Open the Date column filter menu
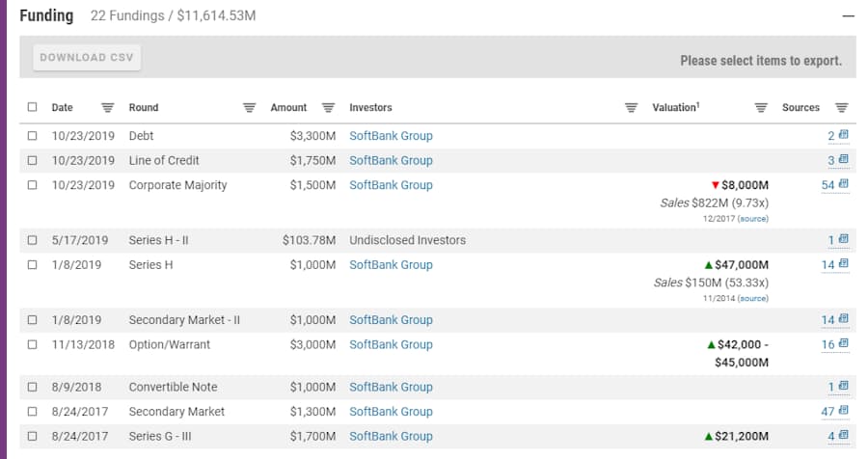Screen dimensions: 868x459 pos(108,108)
